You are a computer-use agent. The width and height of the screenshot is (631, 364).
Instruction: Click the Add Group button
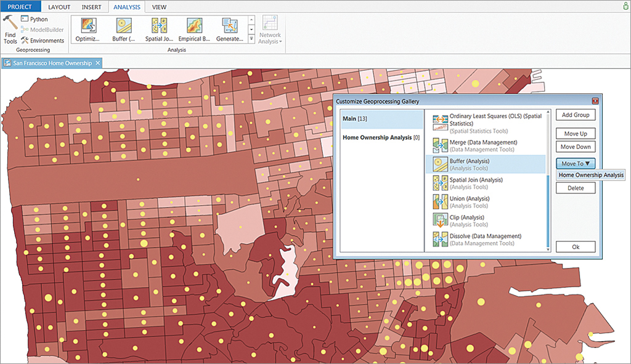tap(575, 115)
